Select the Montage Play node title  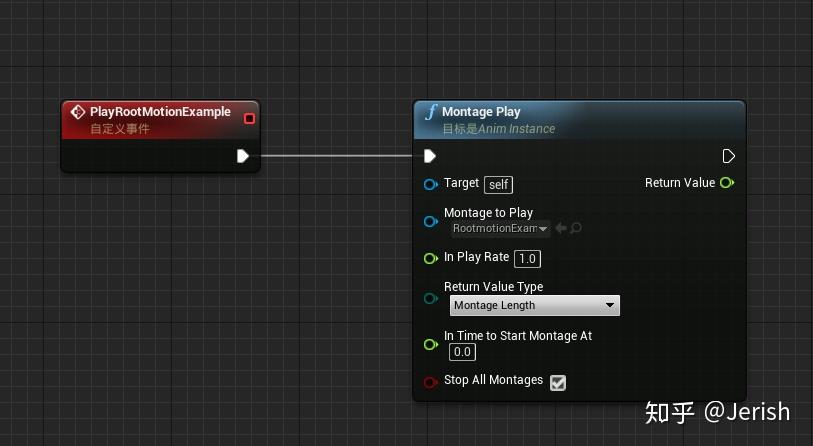coord(481,112)
